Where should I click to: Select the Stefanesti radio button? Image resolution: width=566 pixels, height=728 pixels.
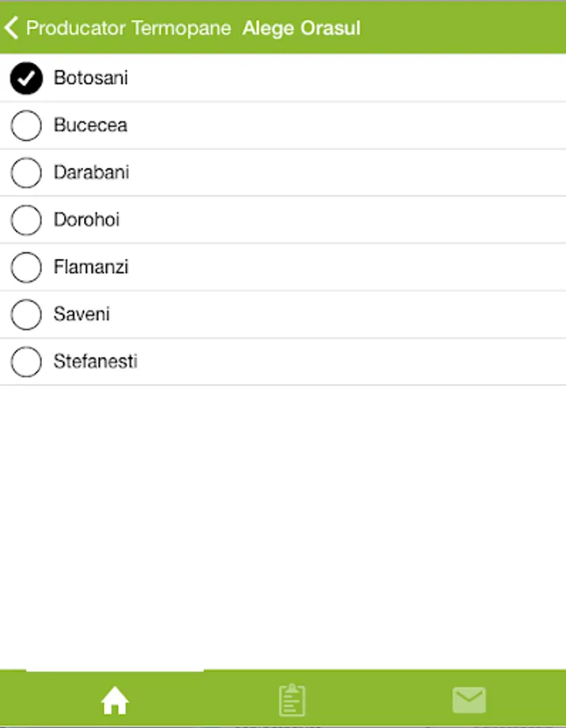(27, 362)
